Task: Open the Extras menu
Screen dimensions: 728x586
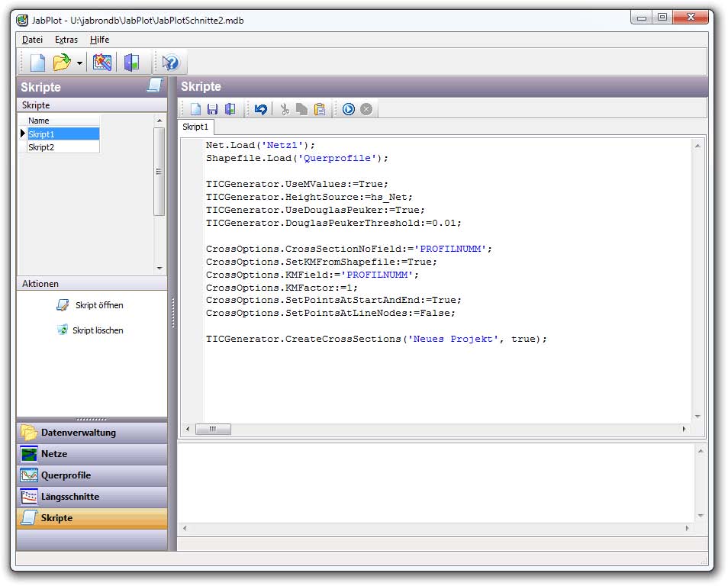Action: 66,40
